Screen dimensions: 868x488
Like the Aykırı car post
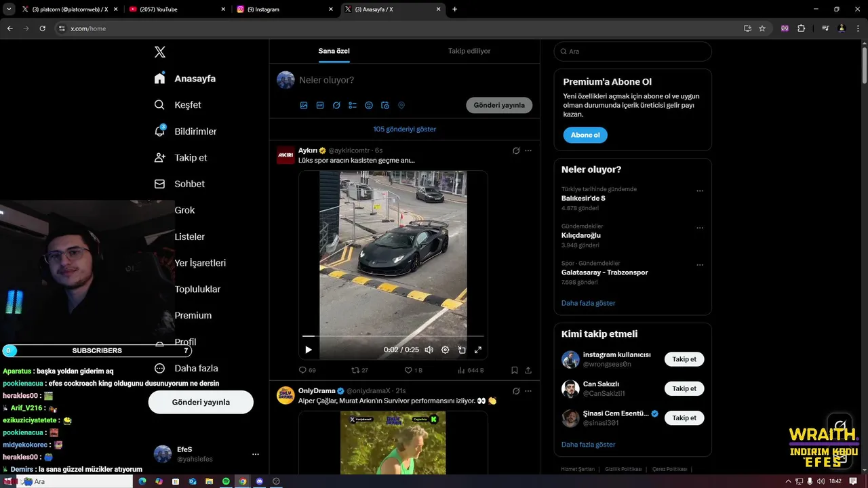(413, 370)
